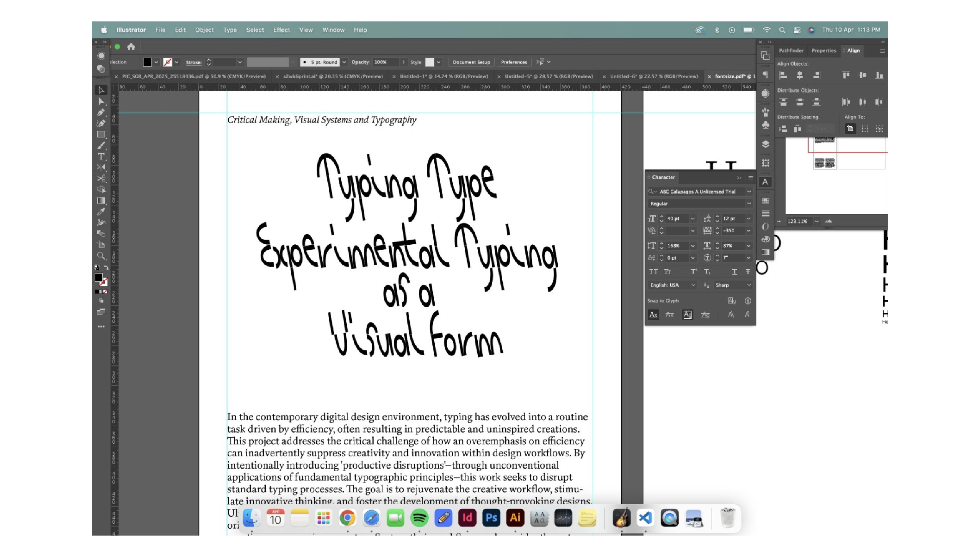
Task: Toggle Baseline snap to glyph option
Action: [x=653, y=314]
